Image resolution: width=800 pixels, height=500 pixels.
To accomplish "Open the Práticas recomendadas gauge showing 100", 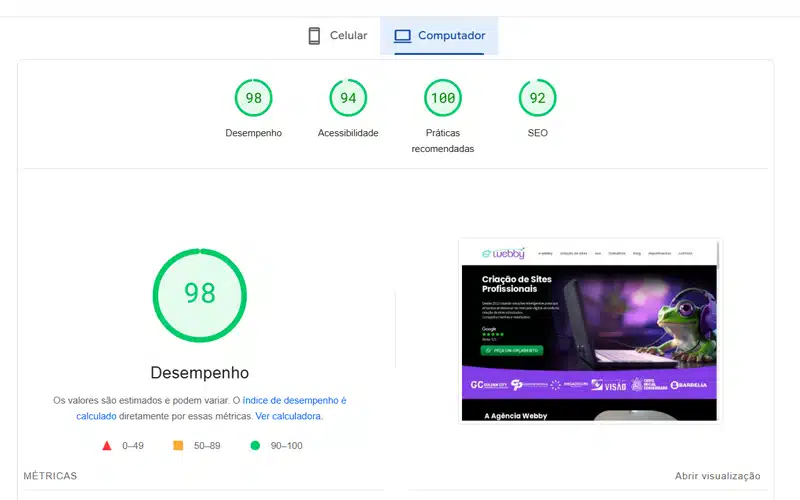I will coord(443,97).
